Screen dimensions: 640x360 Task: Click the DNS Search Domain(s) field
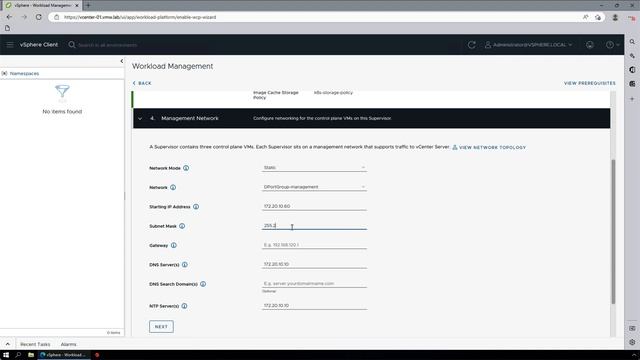click(314, 283)
